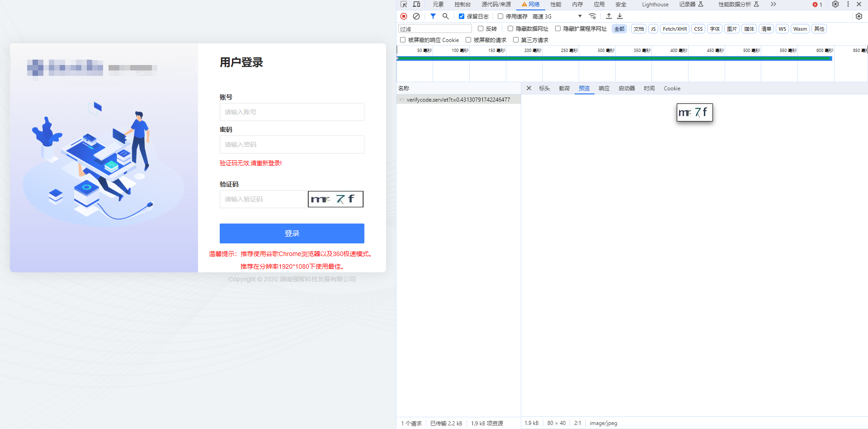Click the inspect element picker icon
The image size is (868, 429).
(x=404, y=5)
